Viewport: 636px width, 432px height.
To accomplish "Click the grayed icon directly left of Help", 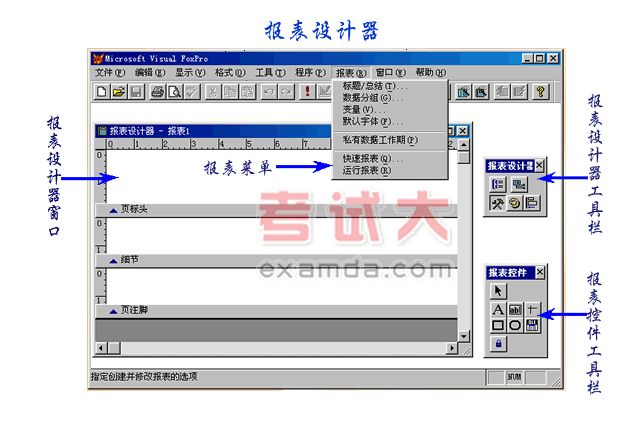I will pos(520,92).
